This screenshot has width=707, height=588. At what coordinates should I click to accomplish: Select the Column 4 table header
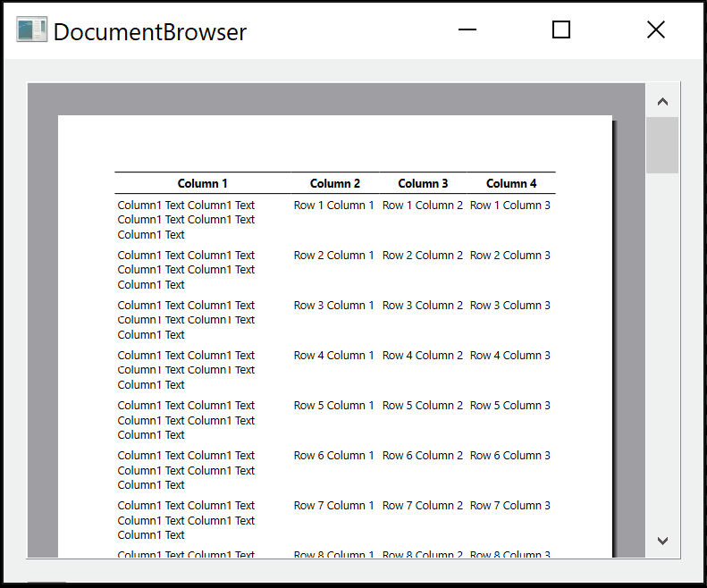511,183
